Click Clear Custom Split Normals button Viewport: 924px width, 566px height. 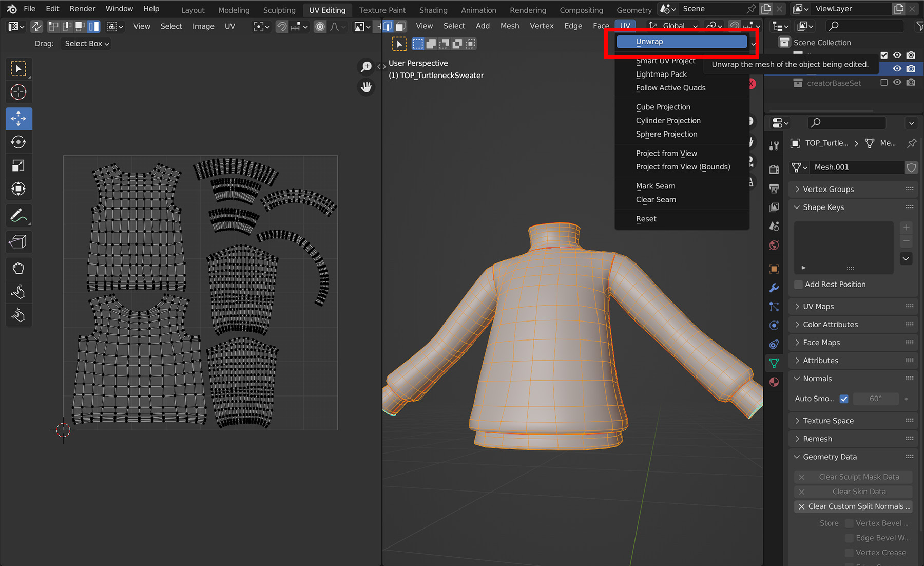853,506
